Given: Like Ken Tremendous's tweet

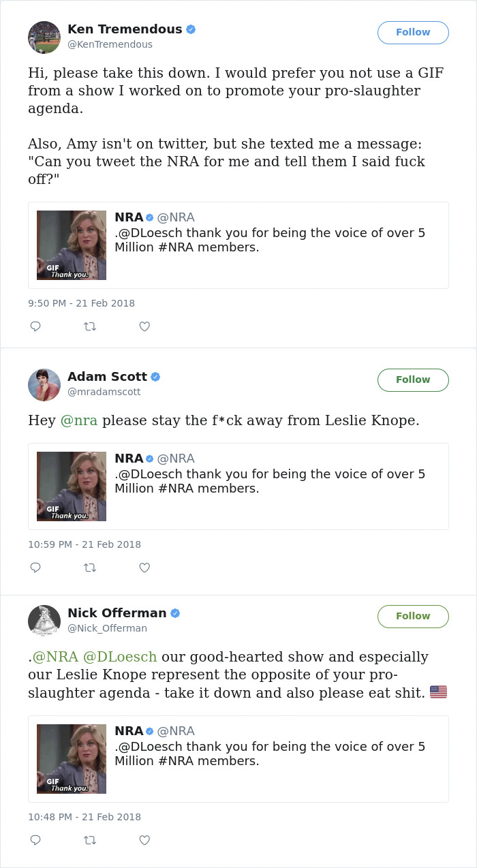Looking at the screenshot, I should point(144,326).
